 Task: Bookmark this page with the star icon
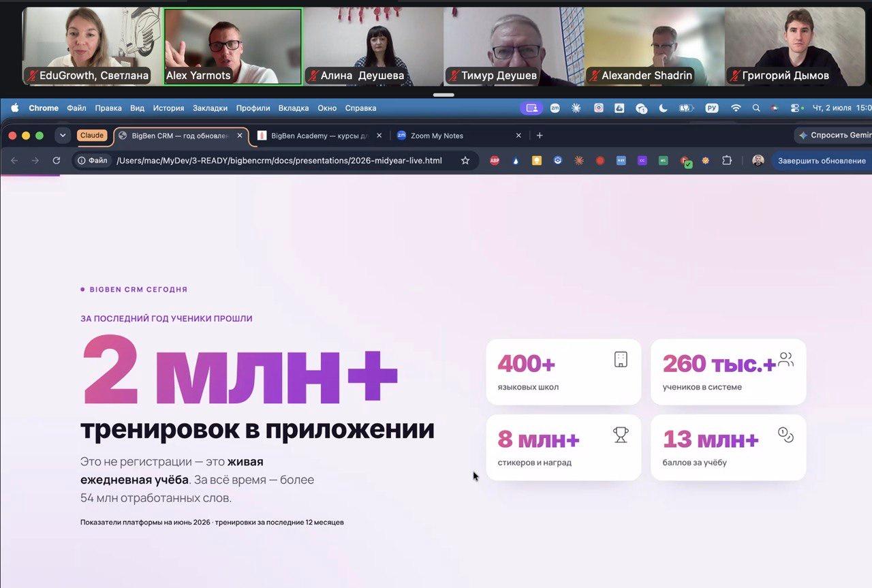pyautogui.click(x=465, y=161)
